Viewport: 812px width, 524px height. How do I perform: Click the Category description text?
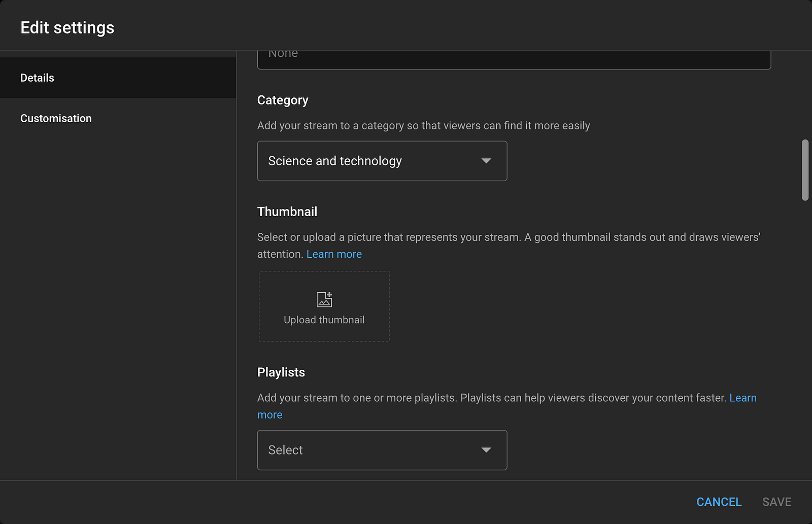click(x=423, y=126)
